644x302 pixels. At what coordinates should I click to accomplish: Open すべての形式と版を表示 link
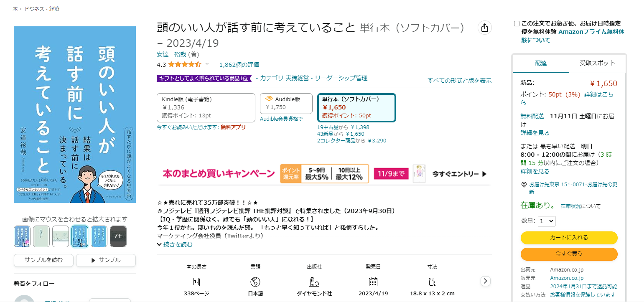click(459, 81)
